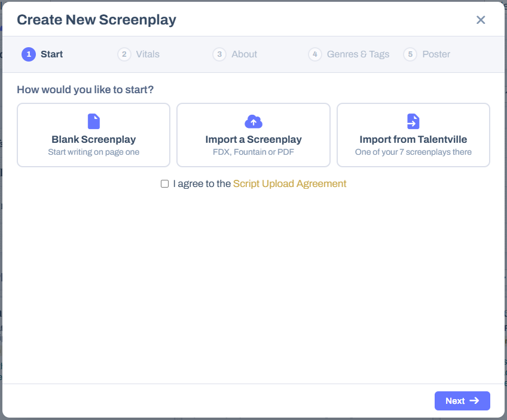Image resolution: width=507 pixels, height=420 pixels.
Task: Click the 'Create New Screenplay' title
Action: 97,20
